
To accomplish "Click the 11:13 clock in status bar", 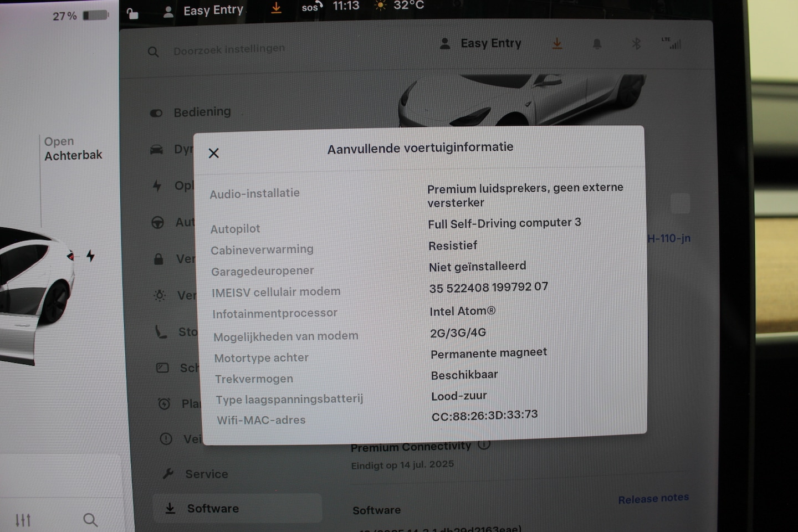I will (346, 6).
